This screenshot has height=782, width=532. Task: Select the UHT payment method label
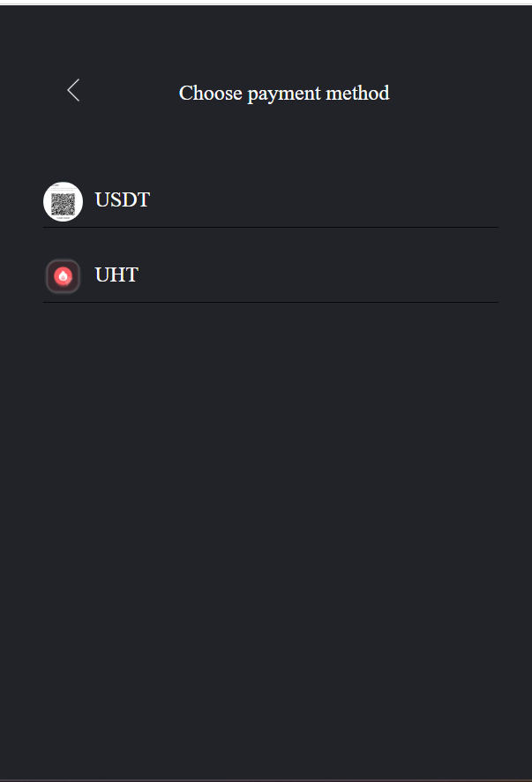[x=116, y=275]
